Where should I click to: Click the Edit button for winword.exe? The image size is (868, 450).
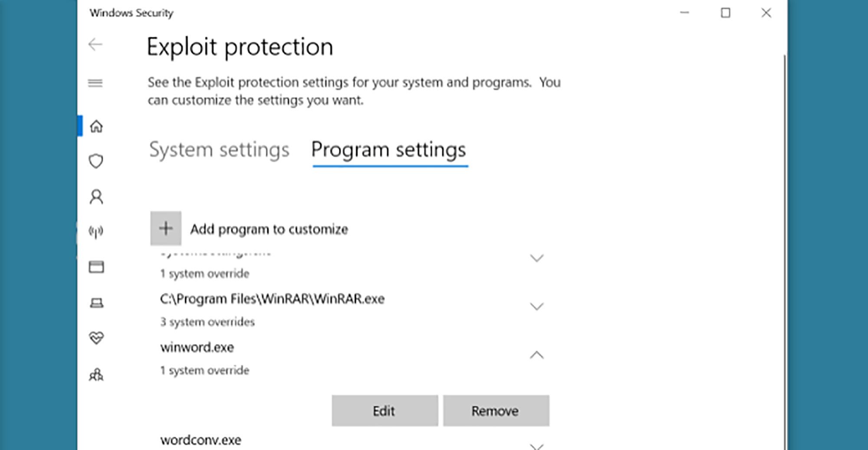(x=385, y=411)
